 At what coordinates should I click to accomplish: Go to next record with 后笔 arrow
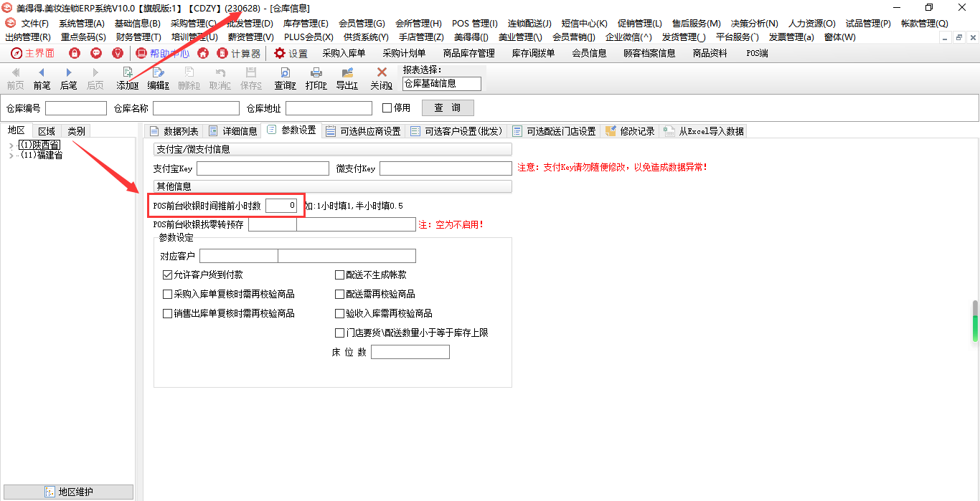[x=69, y=73]
